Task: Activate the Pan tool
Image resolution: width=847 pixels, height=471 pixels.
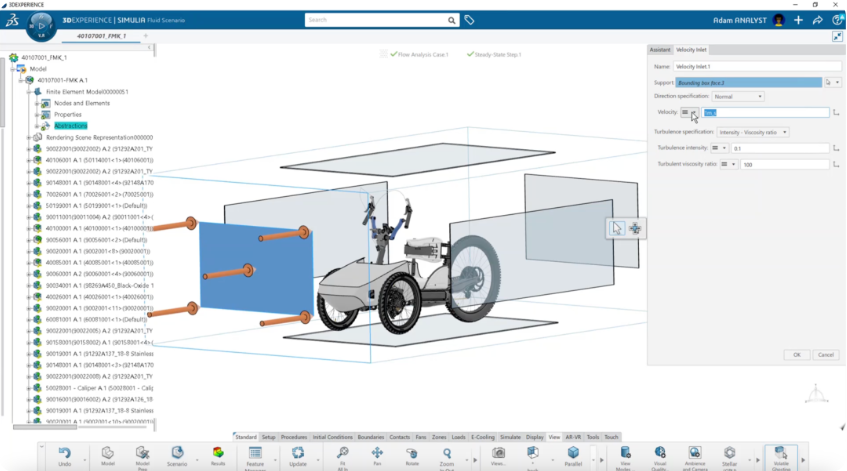Action: tap(377, 453)
